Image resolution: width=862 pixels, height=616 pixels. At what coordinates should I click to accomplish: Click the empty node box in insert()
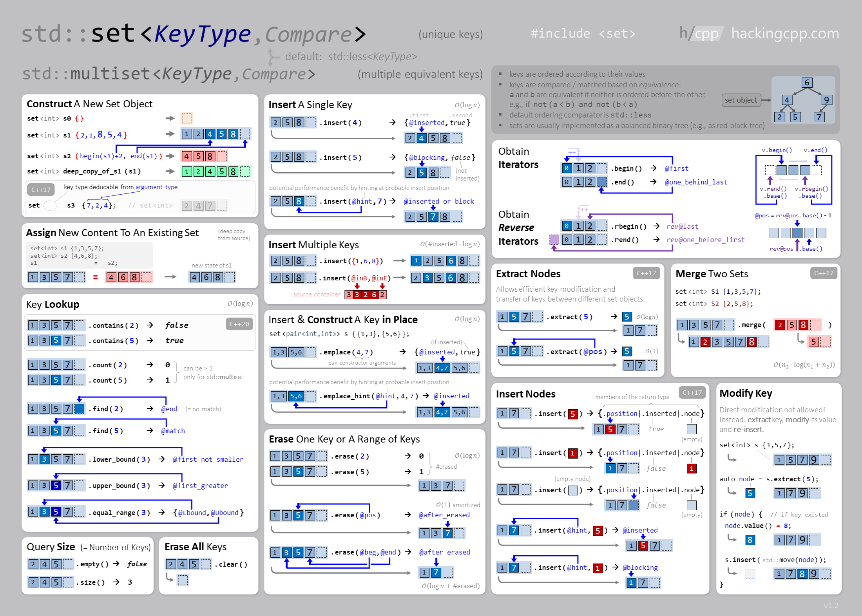tap(573, 490)
